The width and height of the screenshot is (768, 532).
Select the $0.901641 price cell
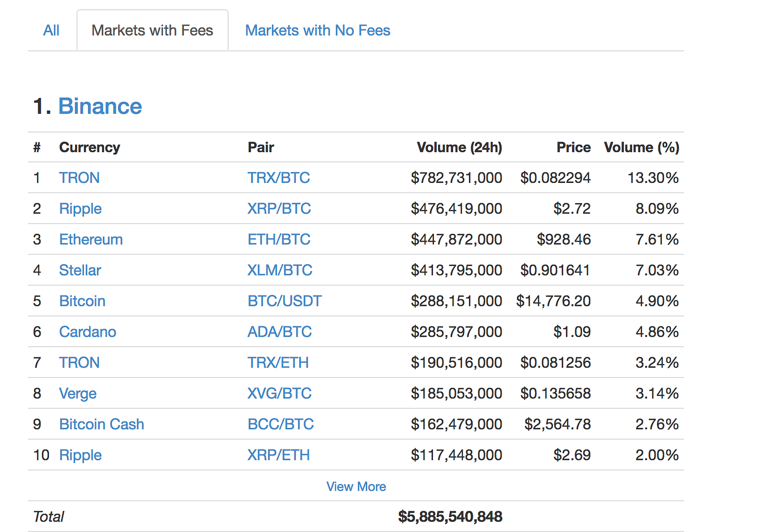[x=555, y=270]
